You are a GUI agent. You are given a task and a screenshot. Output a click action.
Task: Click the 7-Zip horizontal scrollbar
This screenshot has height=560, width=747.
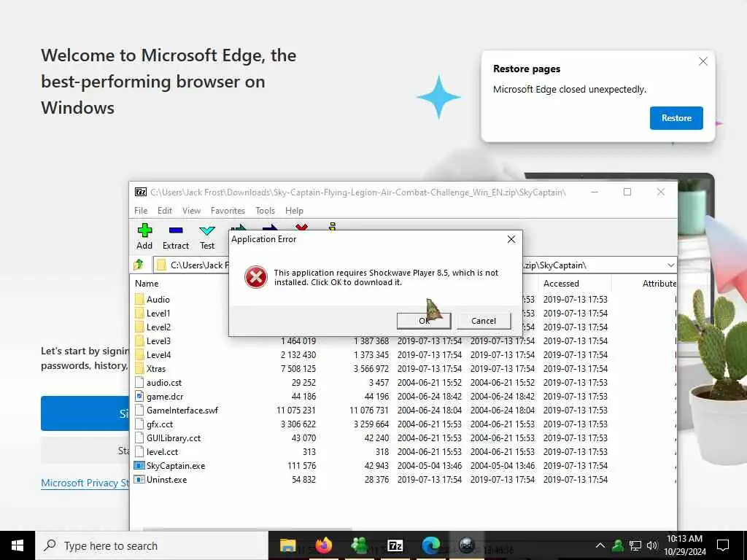pos(248,529)
